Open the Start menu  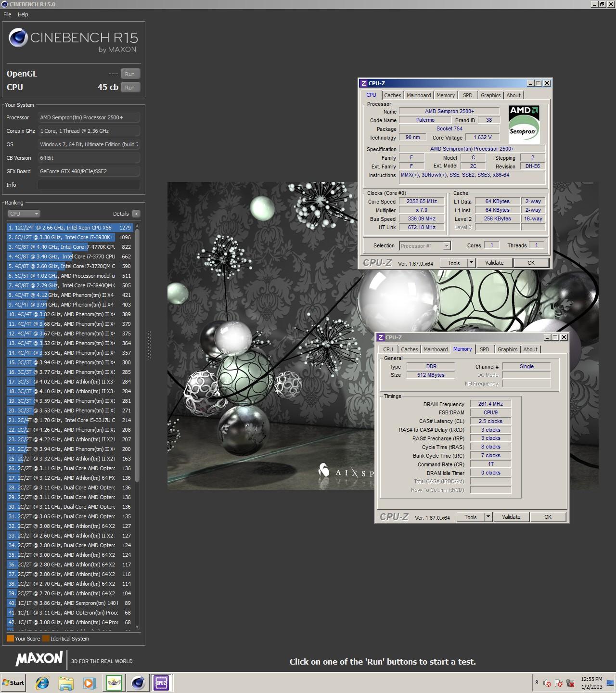13,682
